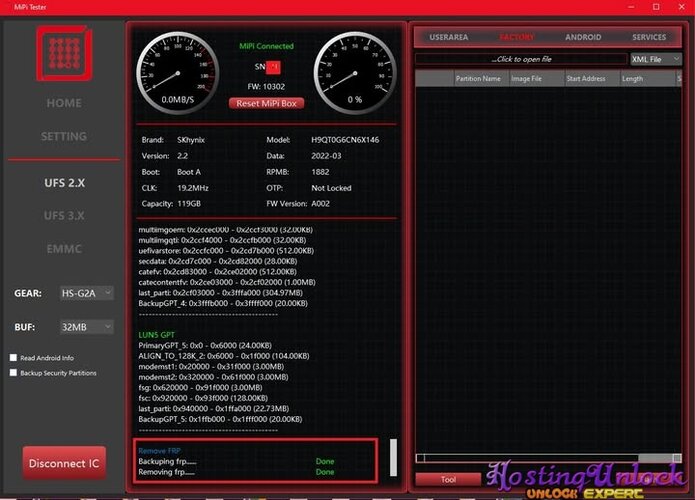Click the 'BackupGPT_5' log line
The width and height of the screenshot is (695, 500).
(220, 419)
